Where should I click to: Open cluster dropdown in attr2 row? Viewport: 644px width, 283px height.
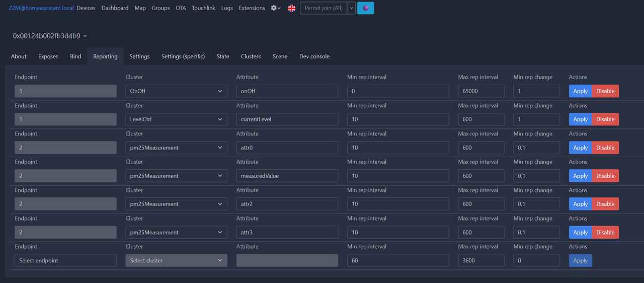pyautogui.click(x=176, y=204)
